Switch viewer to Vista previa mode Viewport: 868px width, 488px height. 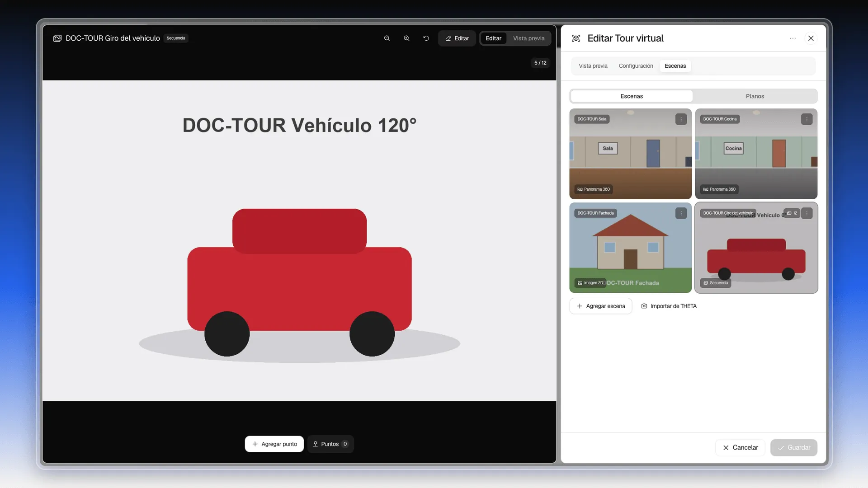(x=528, y=38)
